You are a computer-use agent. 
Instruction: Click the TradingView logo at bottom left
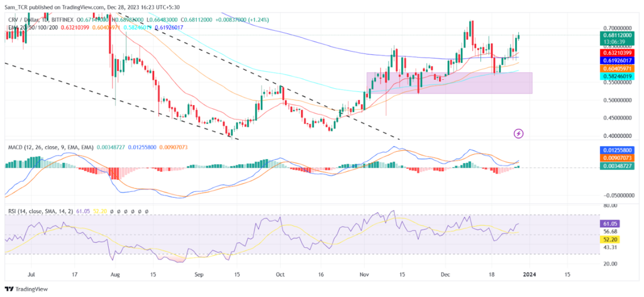[26, 289]
